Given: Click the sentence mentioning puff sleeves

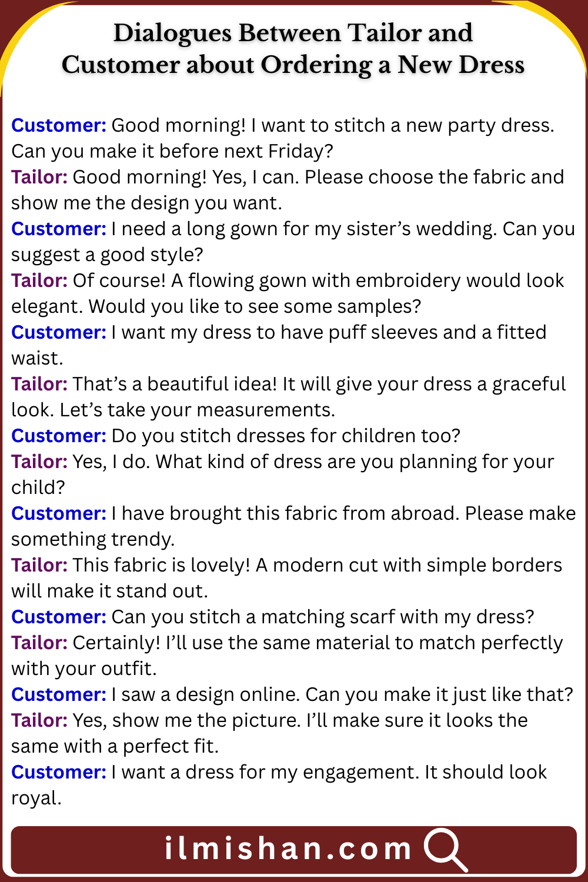Looking at the screenshot, I should tap(328, 332).
